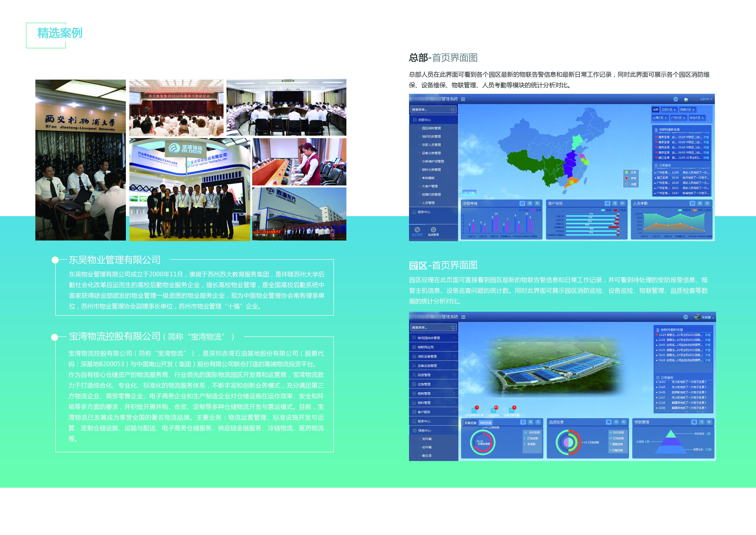
Task: Click hamburger menu icon in park screenshot header
Action: click(x=463, y=317)
